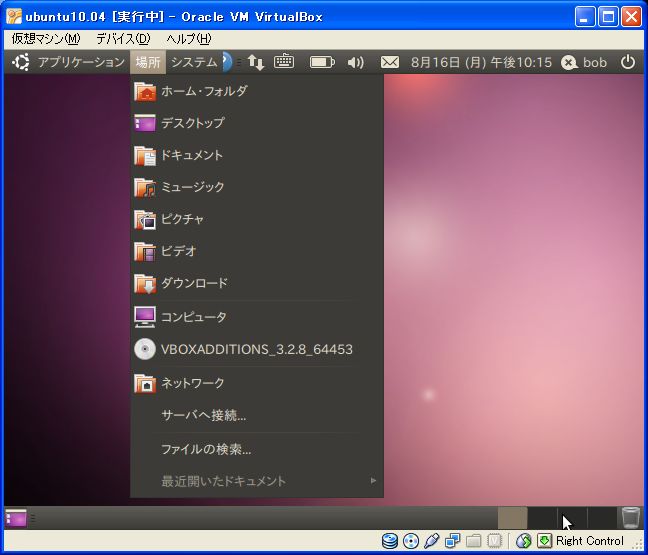Click the battery status icon
648x555 pixels.
tap(322, 62)
